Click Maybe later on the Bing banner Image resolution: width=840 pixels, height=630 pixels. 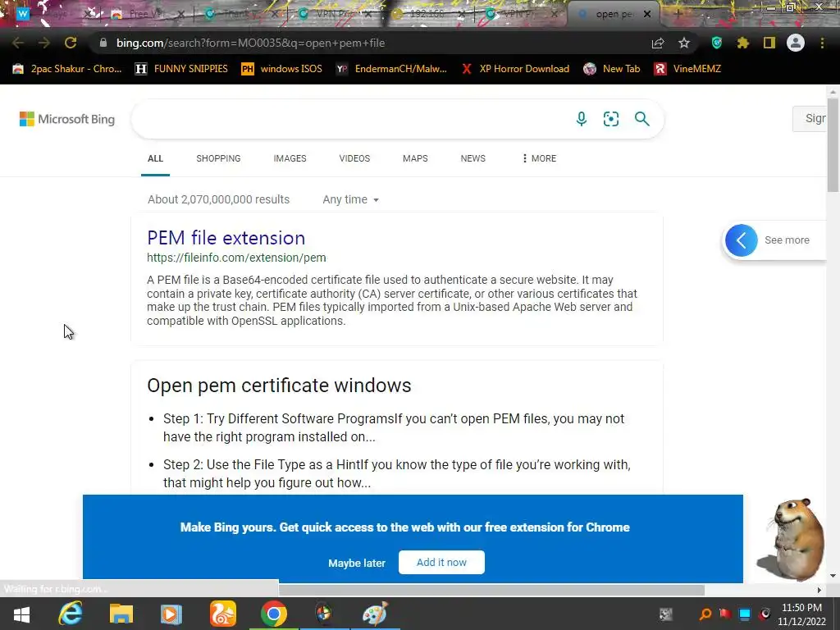pyautogui.click(x=357, y=563)
